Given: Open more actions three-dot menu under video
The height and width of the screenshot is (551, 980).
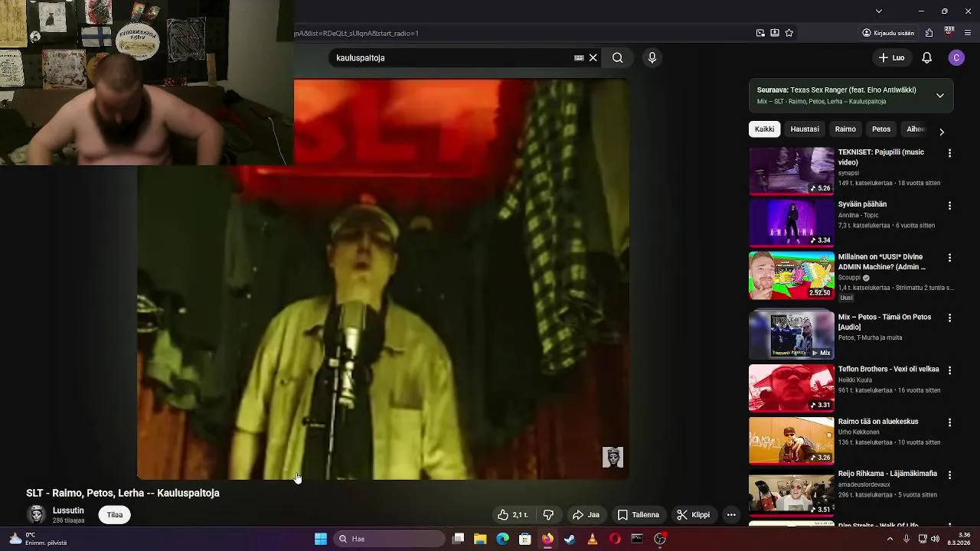Looking at the screenshot, I should coord(731,515).
